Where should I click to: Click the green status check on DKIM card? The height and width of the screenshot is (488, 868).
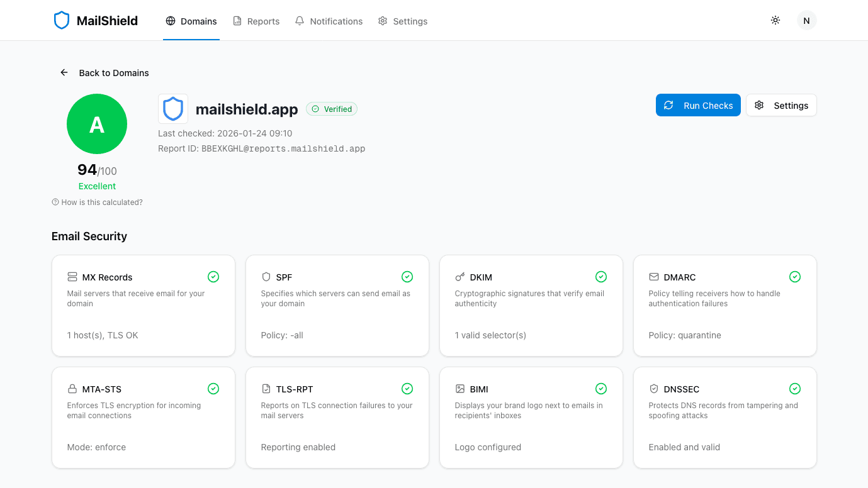(601, 277)
